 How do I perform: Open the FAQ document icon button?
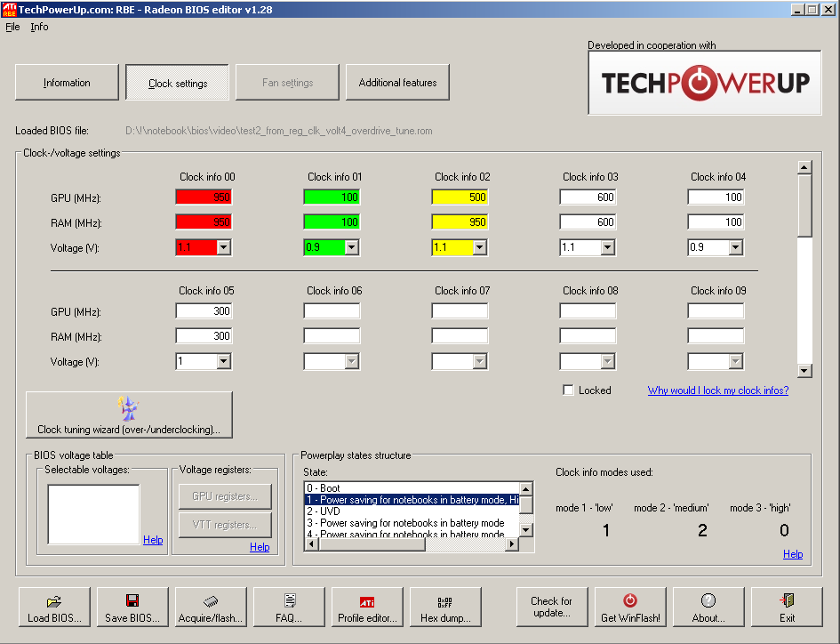(x=289, y=607)
